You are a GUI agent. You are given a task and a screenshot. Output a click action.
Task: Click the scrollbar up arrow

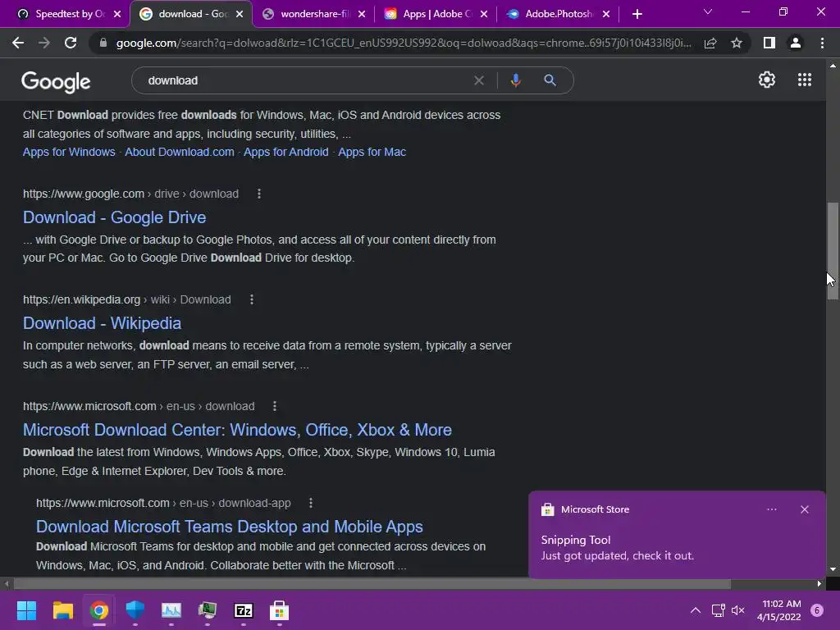(x=833, y=66)
